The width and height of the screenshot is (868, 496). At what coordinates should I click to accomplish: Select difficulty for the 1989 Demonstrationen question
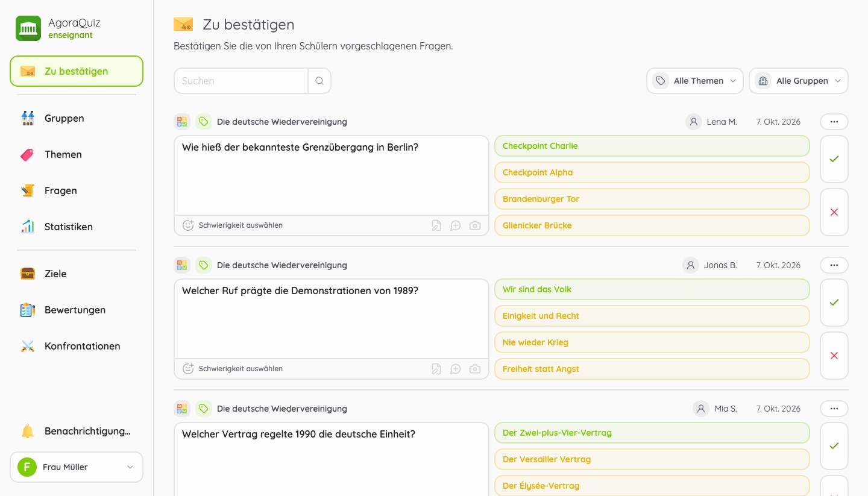233,369
